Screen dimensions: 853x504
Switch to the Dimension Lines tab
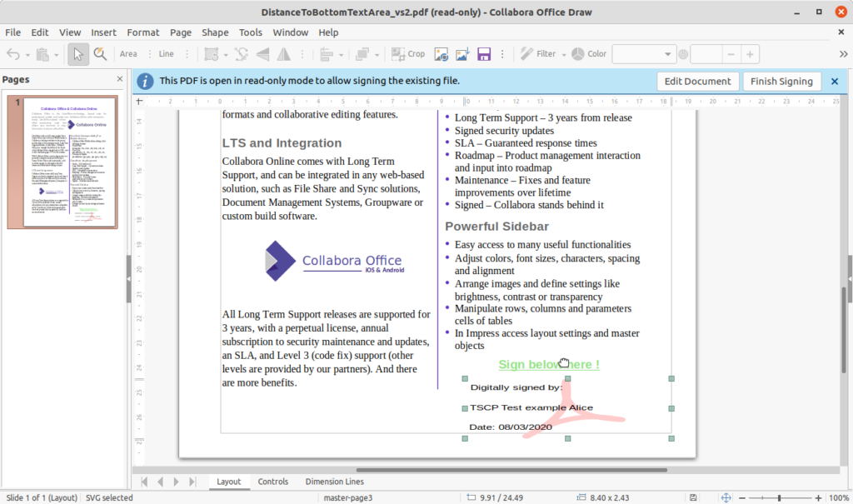click(334, 482)
